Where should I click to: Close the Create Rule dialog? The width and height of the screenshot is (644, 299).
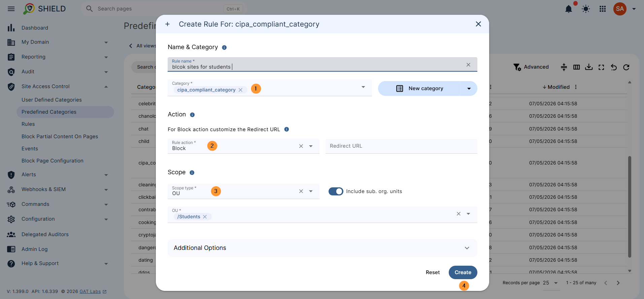coord(478,24)
